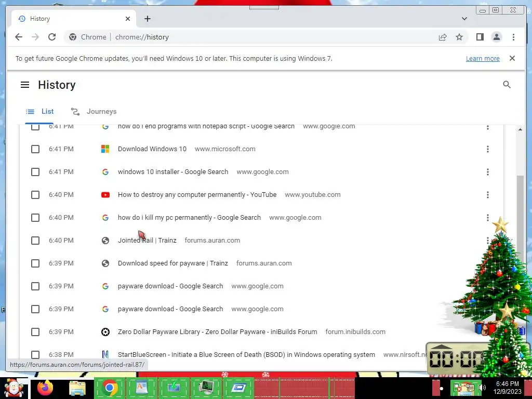Screen dimensions: 532x399
Task: Check the Download Windows 10 entry
Action: (x=35, y=149)
